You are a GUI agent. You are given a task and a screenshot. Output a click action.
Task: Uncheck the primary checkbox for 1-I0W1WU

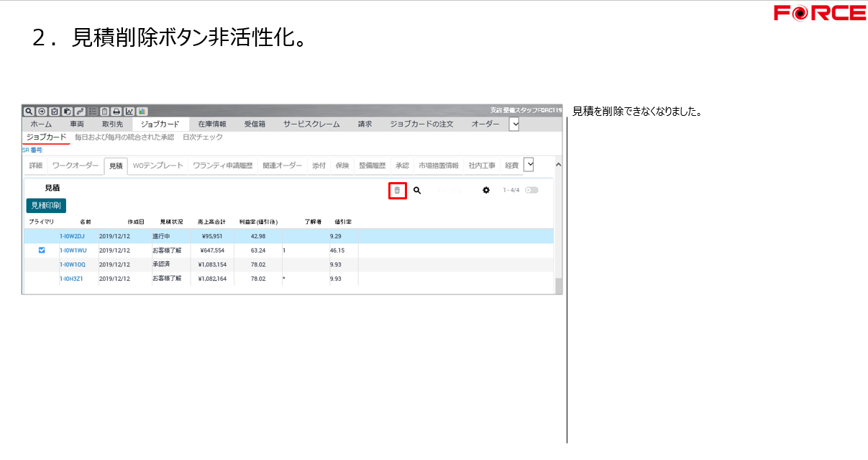pos(42,251)
